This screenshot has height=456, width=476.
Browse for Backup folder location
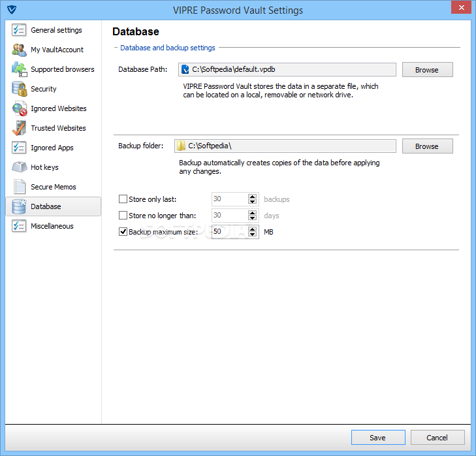click(x=428, y=146)
